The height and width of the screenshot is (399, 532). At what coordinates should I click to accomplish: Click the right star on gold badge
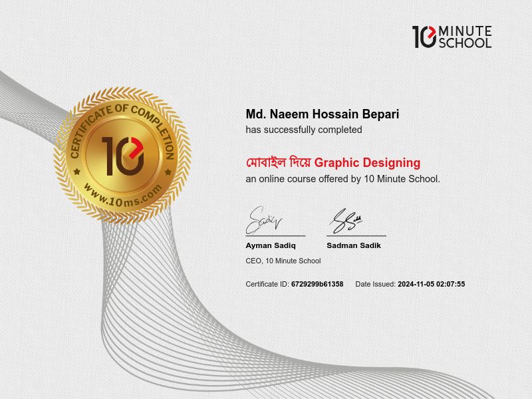(x=168, y=172)
